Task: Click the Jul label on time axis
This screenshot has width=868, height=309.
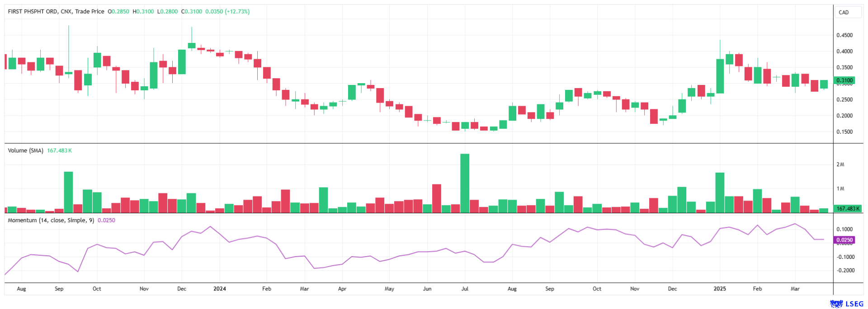Action: coord(465,289)
